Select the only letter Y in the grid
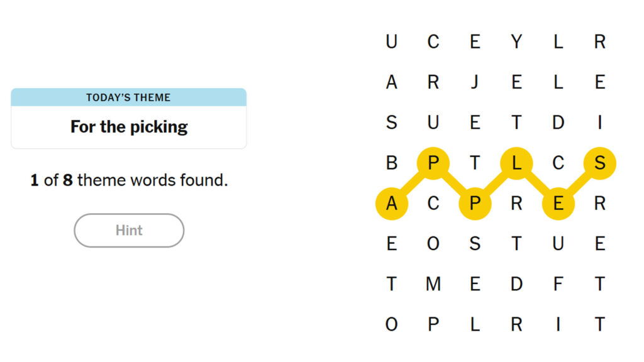This screenshot has width=644, height=362. 516,42
